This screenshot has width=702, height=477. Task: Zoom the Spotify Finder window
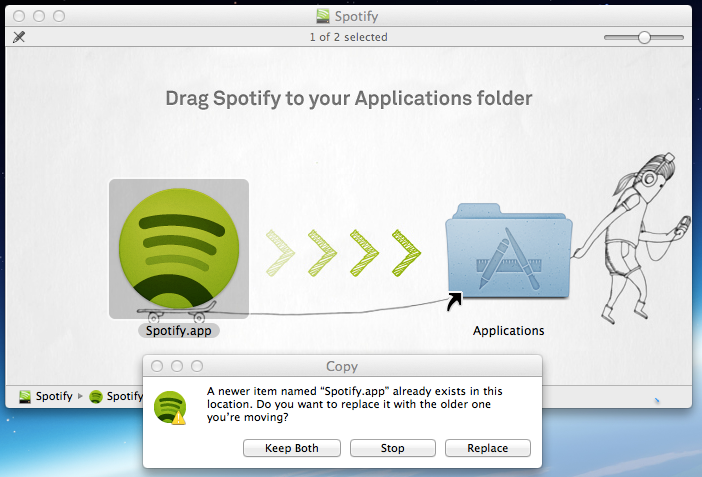pyautogui.click(x=59, y=16)
